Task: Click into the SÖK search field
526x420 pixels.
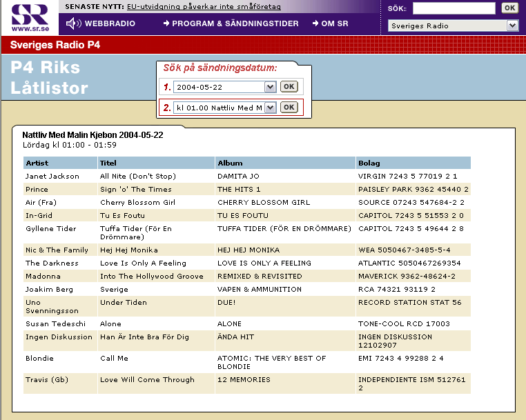Action: tap(454, 8)
